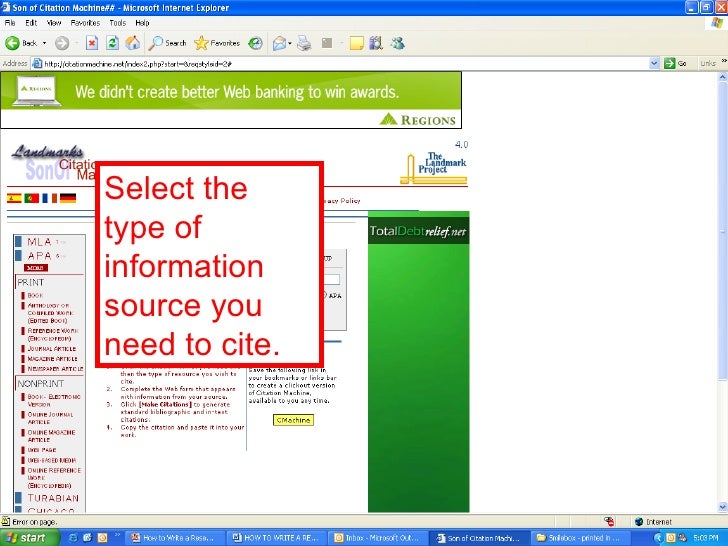The image size is (728, 546).
Task: Open the Mail options dropdown arrow
Action: [x=290, y=43]
